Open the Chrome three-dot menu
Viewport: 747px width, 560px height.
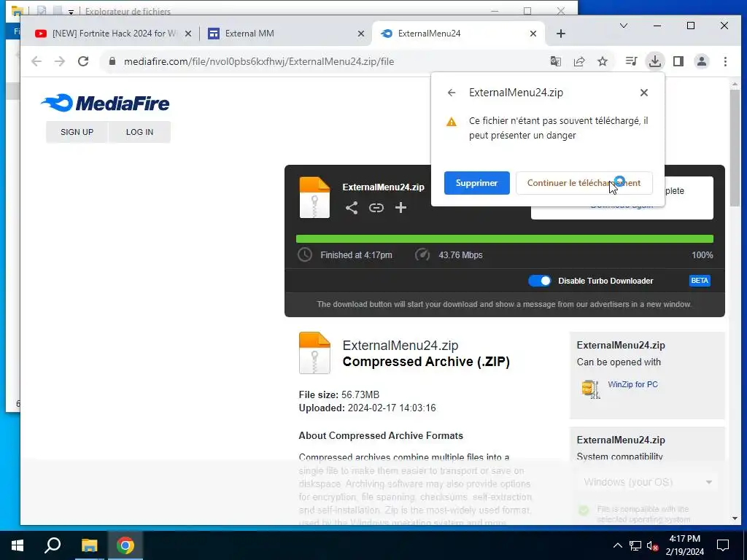(x=725, y=61)
